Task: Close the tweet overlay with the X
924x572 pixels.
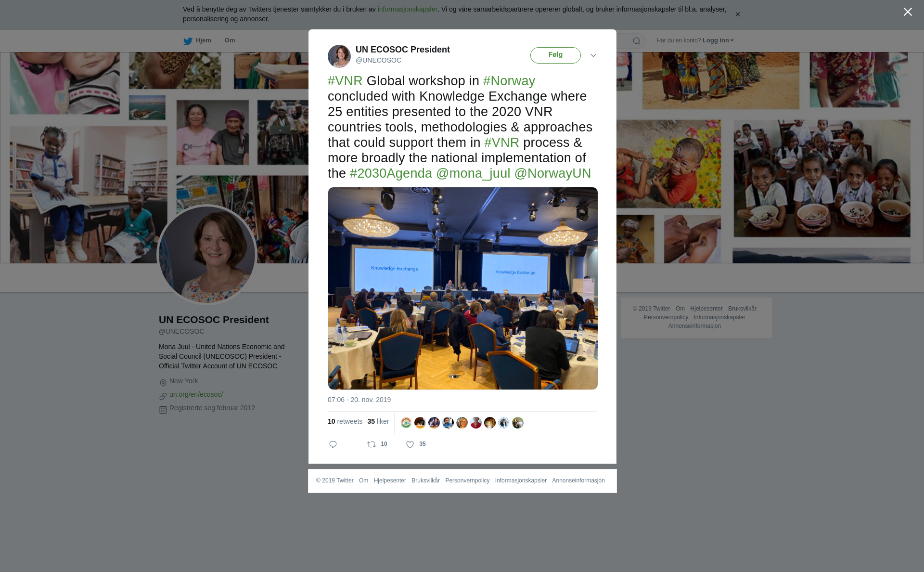Action: point(908,12)
